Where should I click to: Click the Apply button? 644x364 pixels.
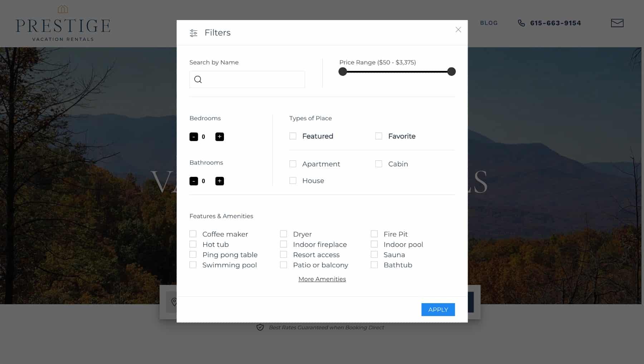(438, 310)
